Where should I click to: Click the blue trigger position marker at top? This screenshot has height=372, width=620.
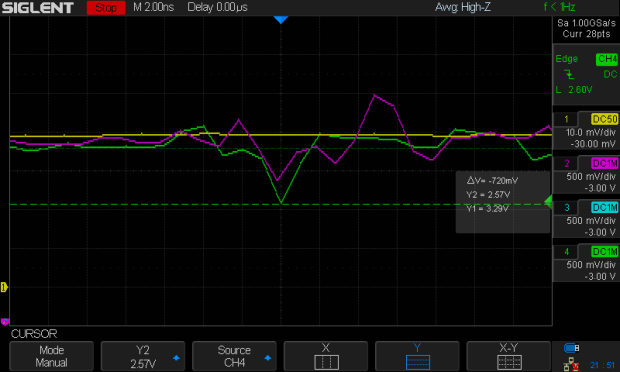(x=281, y=20)
